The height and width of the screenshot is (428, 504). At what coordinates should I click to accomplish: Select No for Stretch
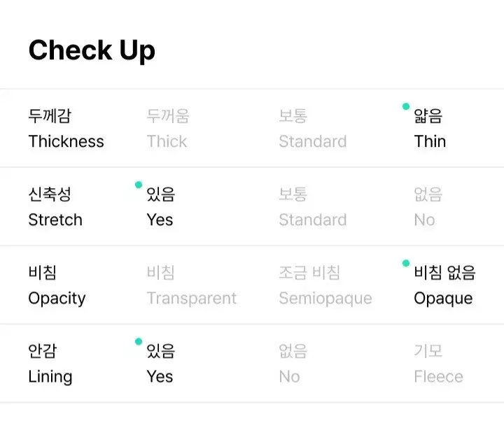point(427,207)
